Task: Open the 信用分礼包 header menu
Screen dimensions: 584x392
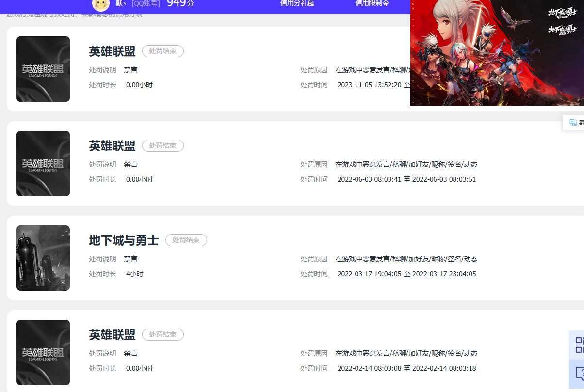Action: 297,3
